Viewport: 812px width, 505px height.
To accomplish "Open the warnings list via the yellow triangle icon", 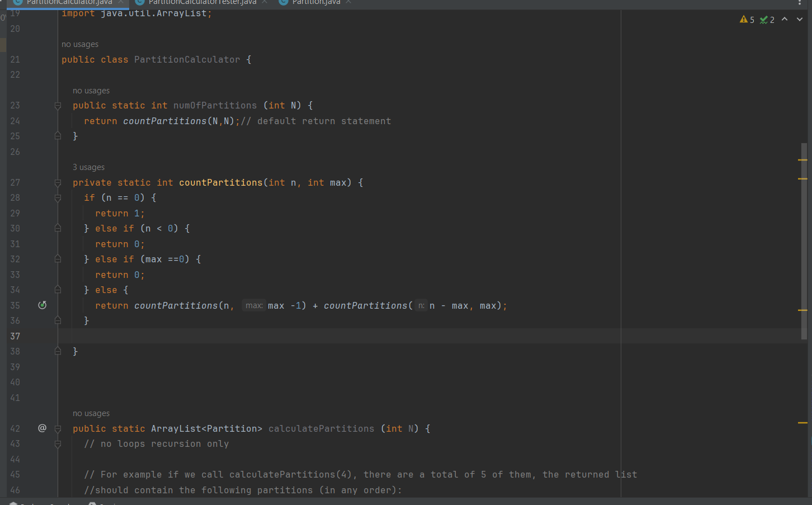I will point(744,19).
